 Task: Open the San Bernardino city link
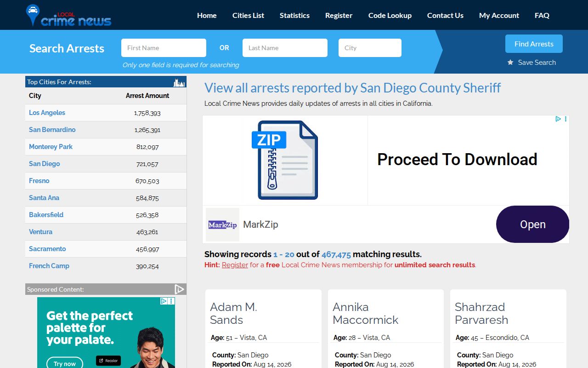point(52,130)
